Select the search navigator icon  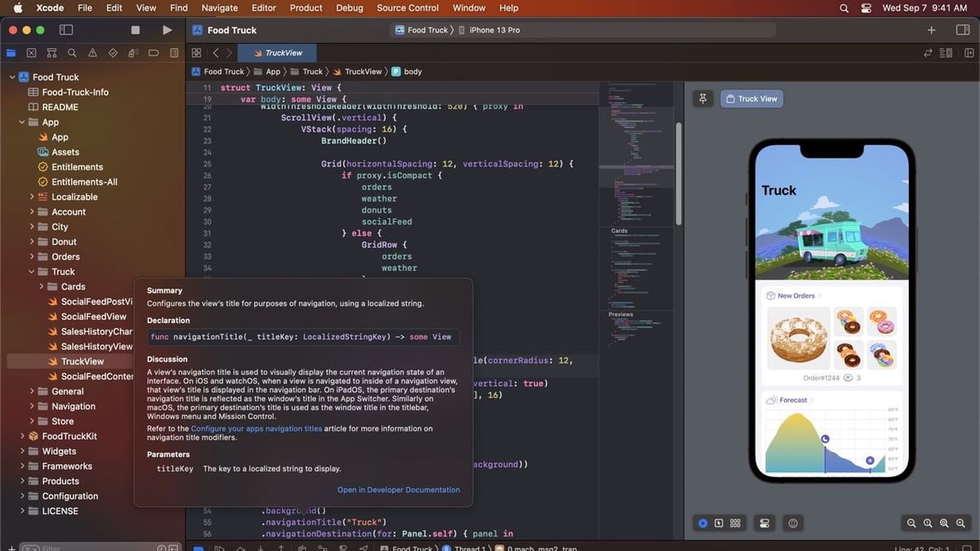[72, 52]
